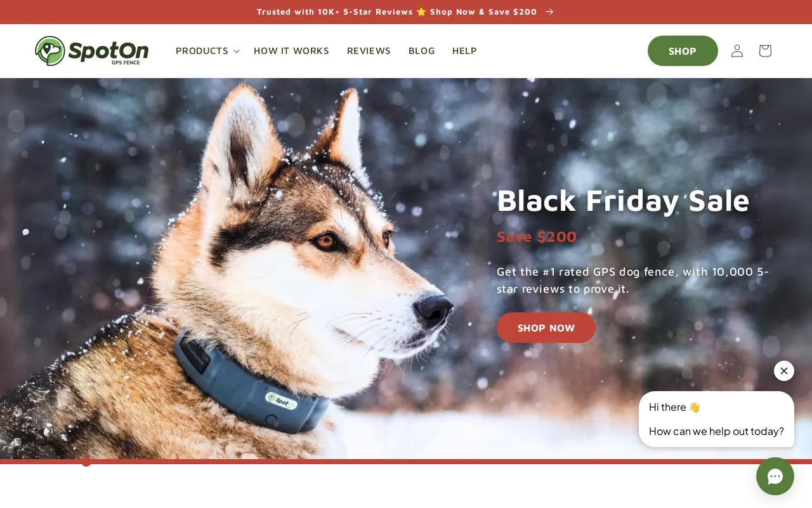
Task: Open the account login icon
Action: tap(737, 51)
